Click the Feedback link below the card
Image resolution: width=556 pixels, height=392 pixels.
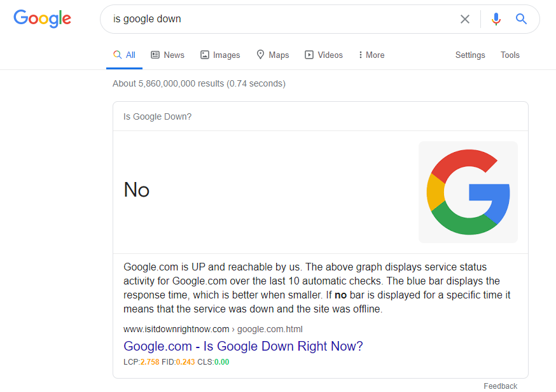[x=500, y=386]
